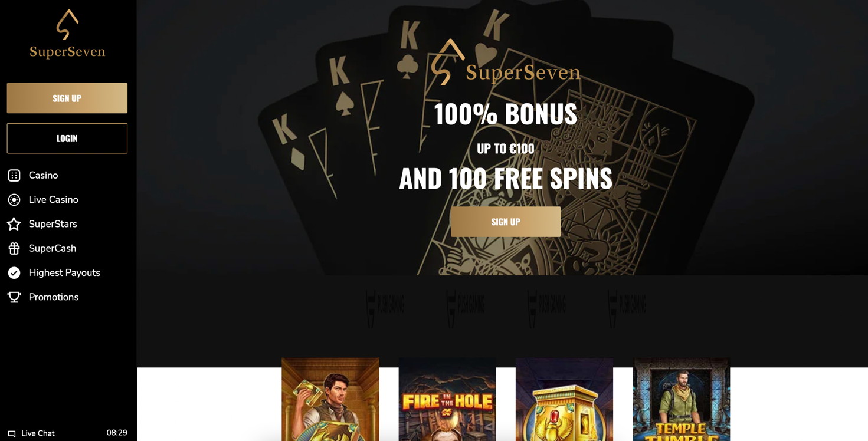Click the Highest Payouts checkmark icon
Viewport: 868px width, 441px height.
click(14, 273)
